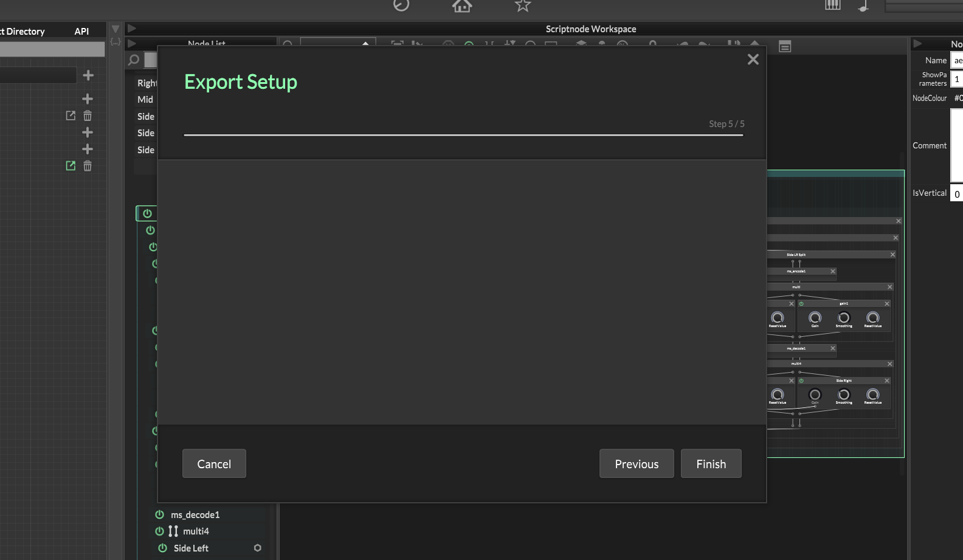The width and height of the screenshot is (963, 560).
Task: Collapse the Node List panel triangle
Action: (132, 43)
